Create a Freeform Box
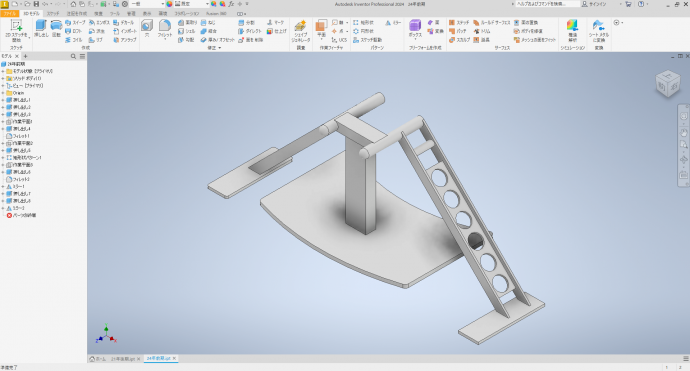 (x=415, y=29)
